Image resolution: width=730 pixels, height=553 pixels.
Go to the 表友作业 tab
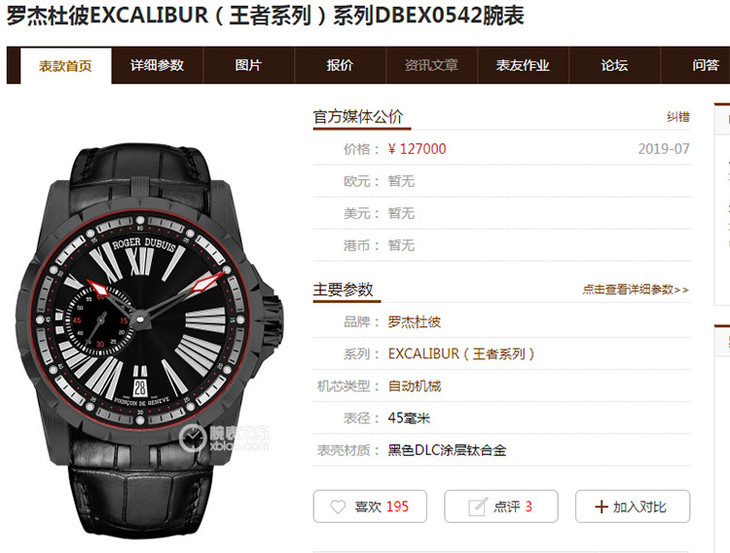tap(523, 66)
